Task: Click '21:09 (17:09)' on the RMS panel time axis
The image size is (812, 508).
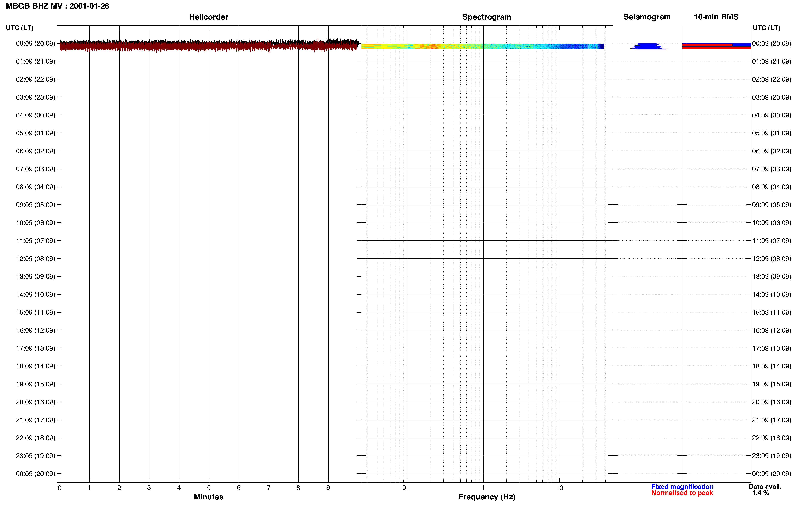Action: [x=772, y=420]
